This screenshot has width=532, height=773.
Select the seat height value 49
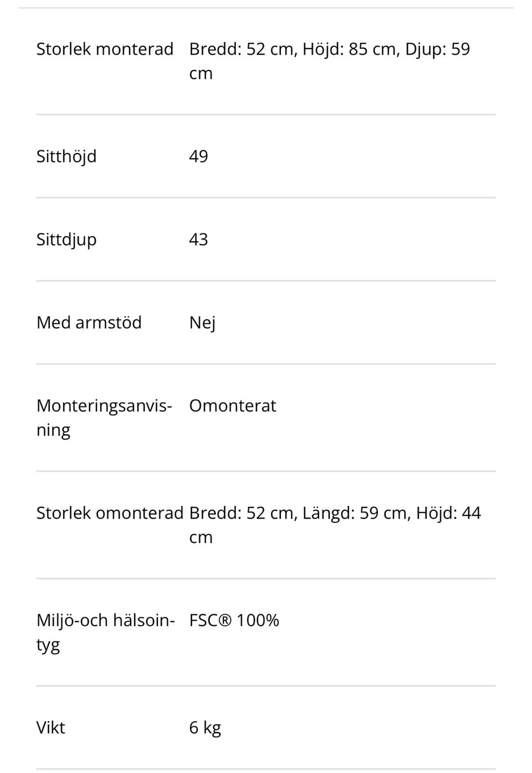pos(198,156)
